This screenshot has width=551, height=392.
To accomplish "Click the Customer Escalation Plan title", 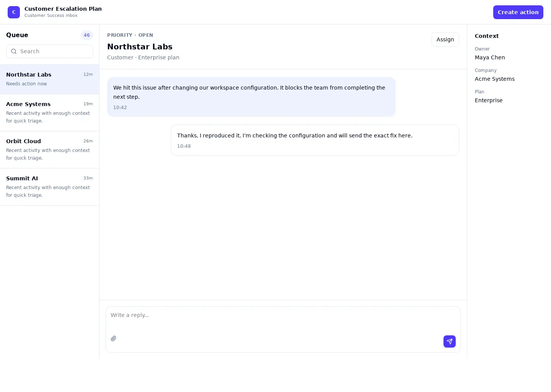I will point(63,9).
